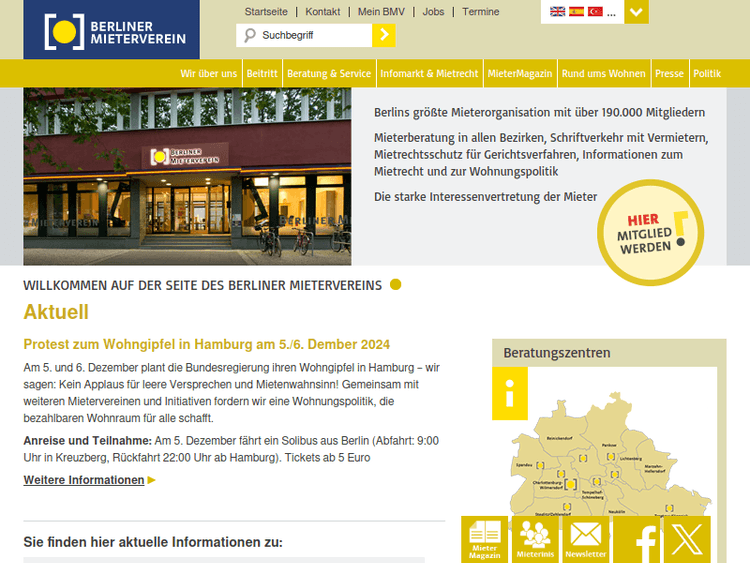This screenshot has height=563, width=750.
Task: Click the Sie finden hier aktuelle Informationen heading
Action: pyautogui.click(x=153, y=542)
